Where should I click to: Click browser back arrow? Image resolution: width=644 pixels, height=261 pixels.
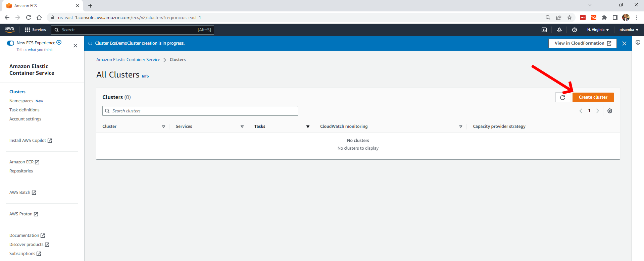[7, 17]
